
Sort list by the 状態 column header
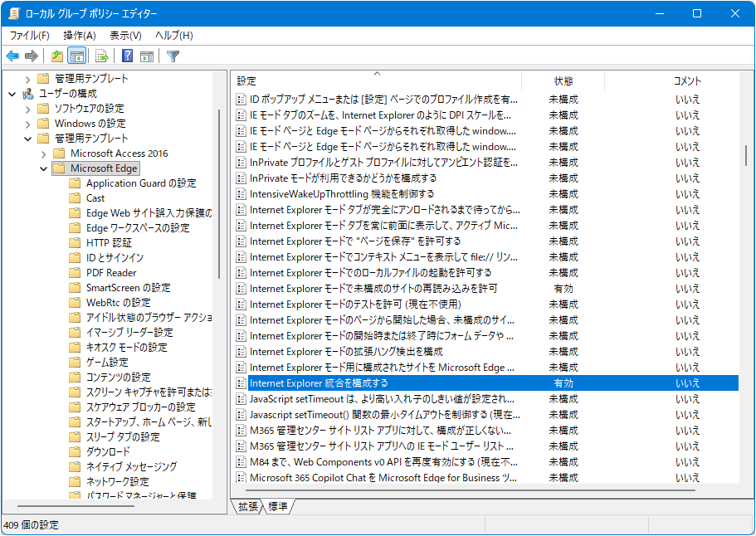pyautogui.click(x=563, y=80)
